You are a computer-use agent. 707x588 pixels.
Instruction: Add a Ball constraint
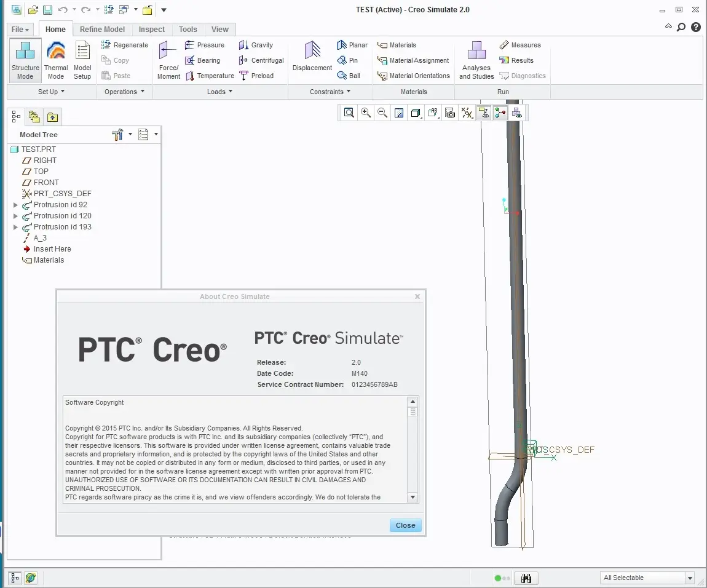(x=349, y=76)
